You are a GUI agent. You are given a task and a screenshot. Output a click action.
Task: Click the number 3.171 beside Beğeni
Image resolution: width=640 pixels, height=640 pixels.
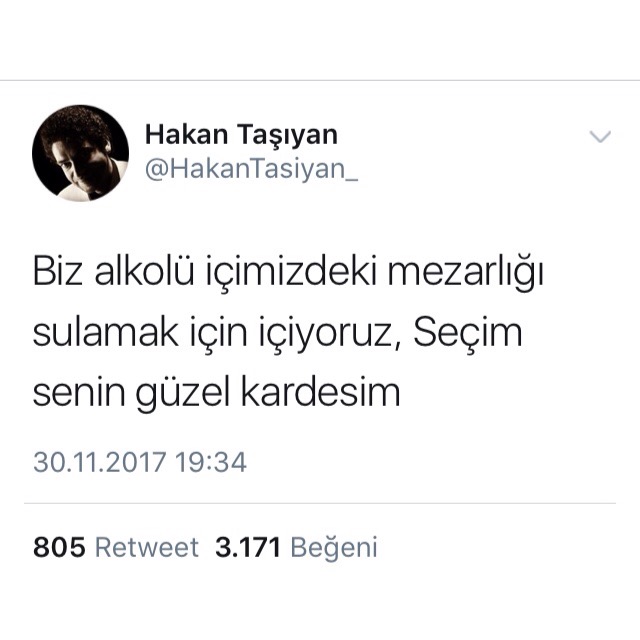click(x=248, y=547)
